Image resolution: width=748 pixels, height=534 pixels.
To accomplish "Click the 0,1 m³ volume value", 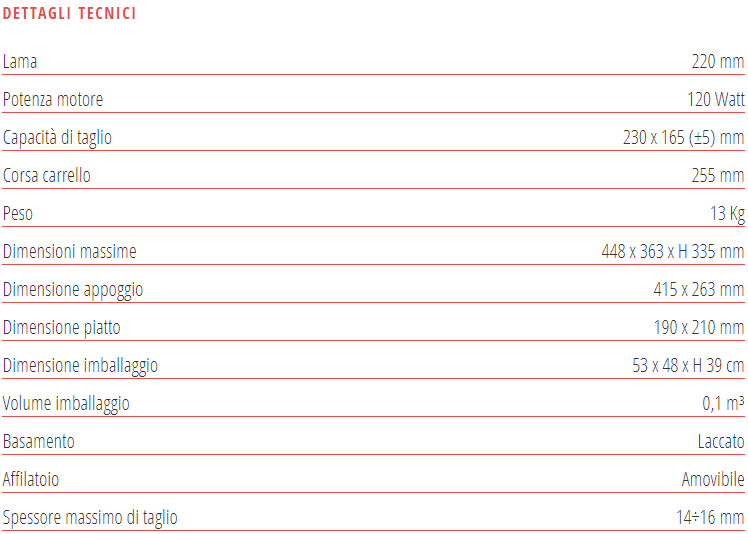I will point(723,404).
